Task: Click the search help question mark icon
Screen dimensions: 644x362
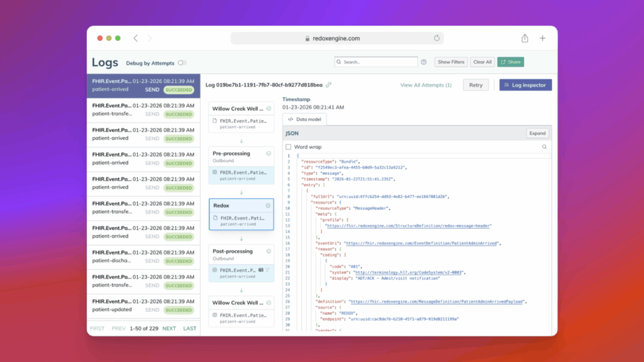Action: point(423,62)
